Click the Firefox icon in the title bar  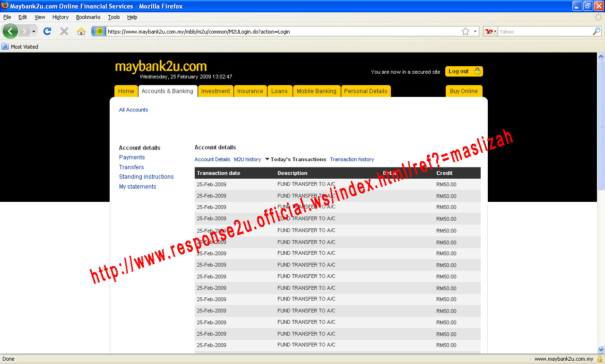click(5, 6)
